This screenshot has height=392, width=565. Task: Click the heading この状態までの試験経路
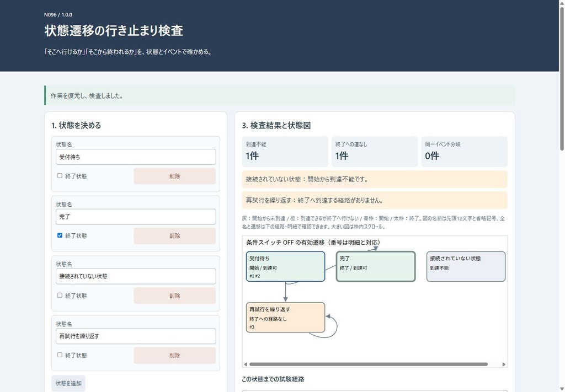click(273, 379)
